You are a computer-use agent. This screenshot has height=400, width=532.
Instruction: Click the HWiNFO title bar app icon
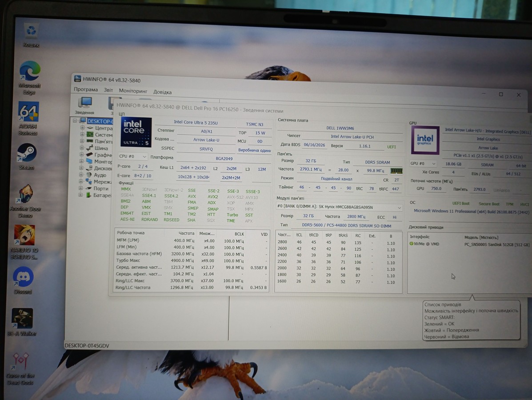[78, 79]
